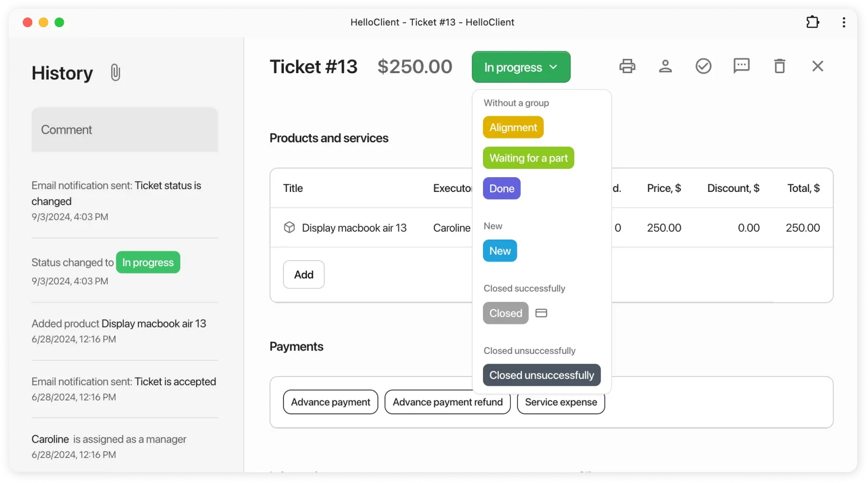Open the assign person icon
The image size is (868, 483).
pyautogui.click(x=665, y=66)
